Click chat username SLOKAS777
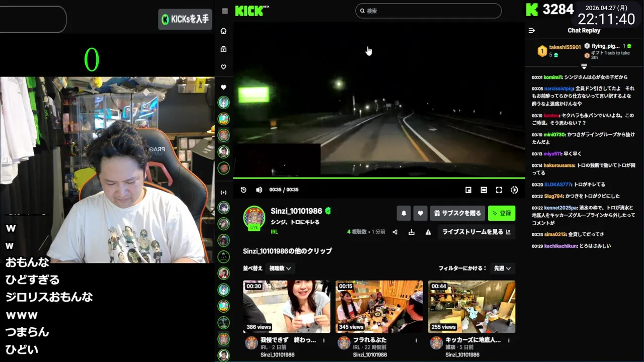The height and width of the screenshot is (362, 644). pos(557,185)
